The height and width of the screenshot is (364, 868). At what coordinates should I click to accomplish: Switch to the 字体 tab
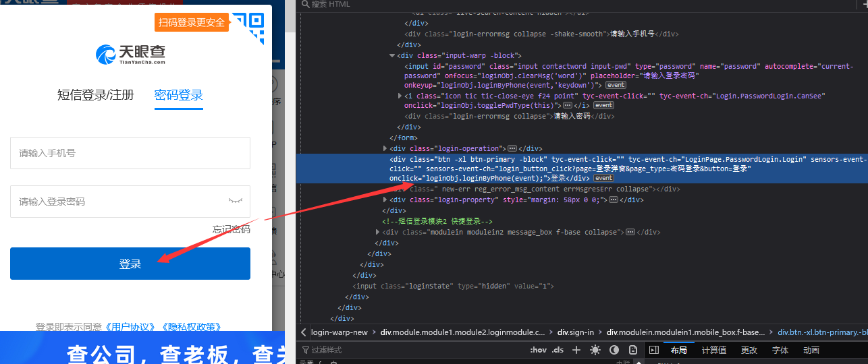[780, 351]
